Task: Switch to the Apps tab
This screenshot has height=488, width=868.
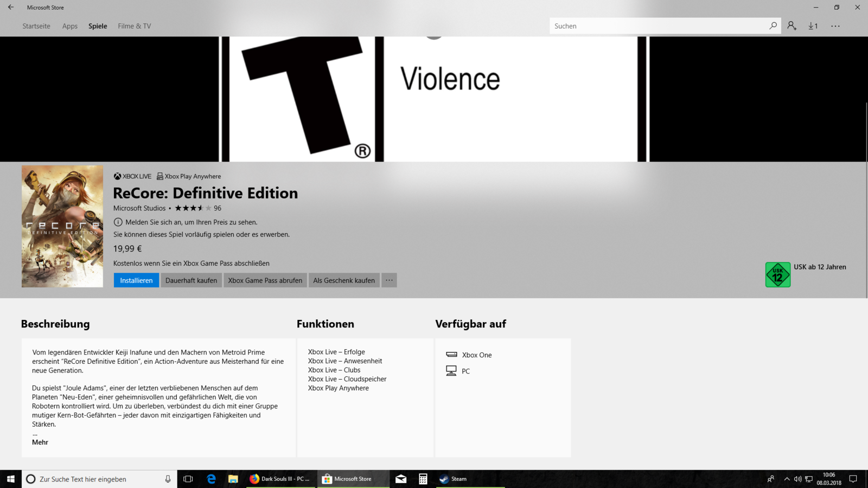Action: point(70,26)
